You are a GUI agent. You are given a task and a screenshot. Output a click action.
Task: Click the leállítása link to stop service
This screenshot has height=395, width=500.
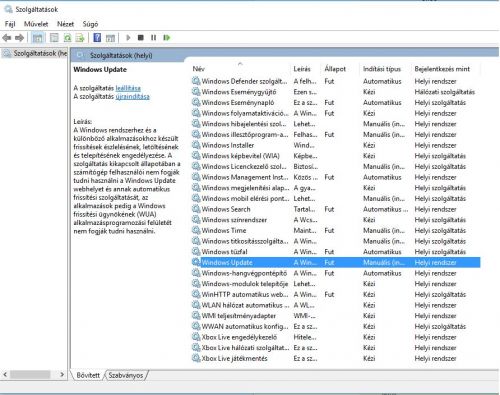click(128, 88)
